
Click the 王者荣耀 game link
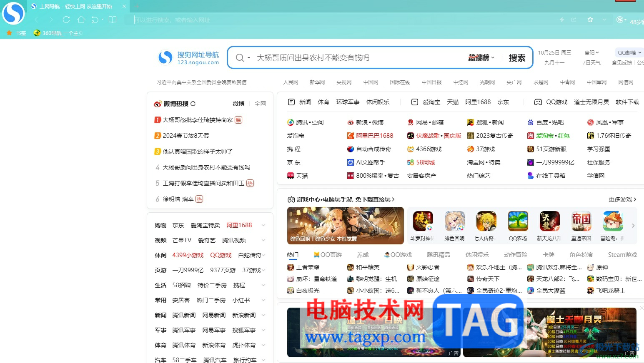click(308, 267)
